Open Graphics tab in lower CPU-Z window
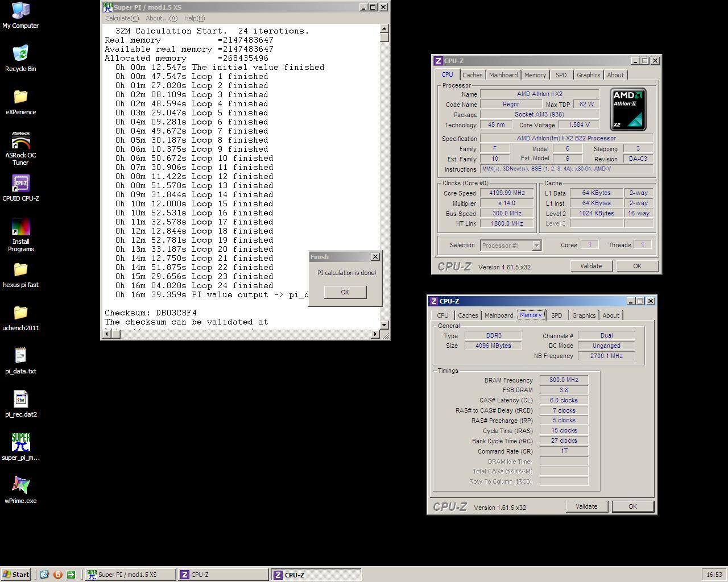This screenshot has height=582, width=728. coord(584,315)
